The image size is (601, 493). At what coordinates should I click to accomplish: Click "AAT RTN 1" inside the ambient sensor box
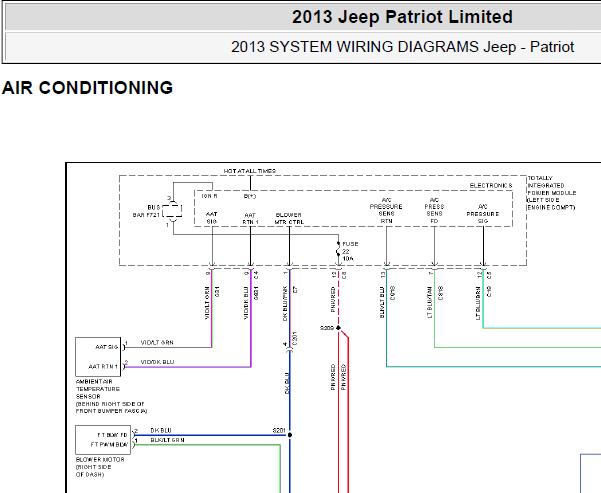tap(103, 366)
